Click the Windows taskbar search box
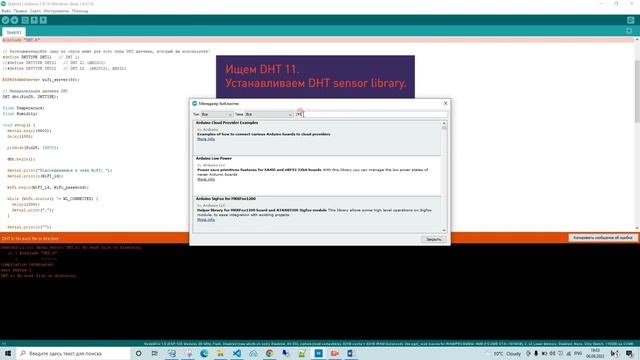Screen dimensions: 640x360 pyautogui.click(x=73, y=353)
